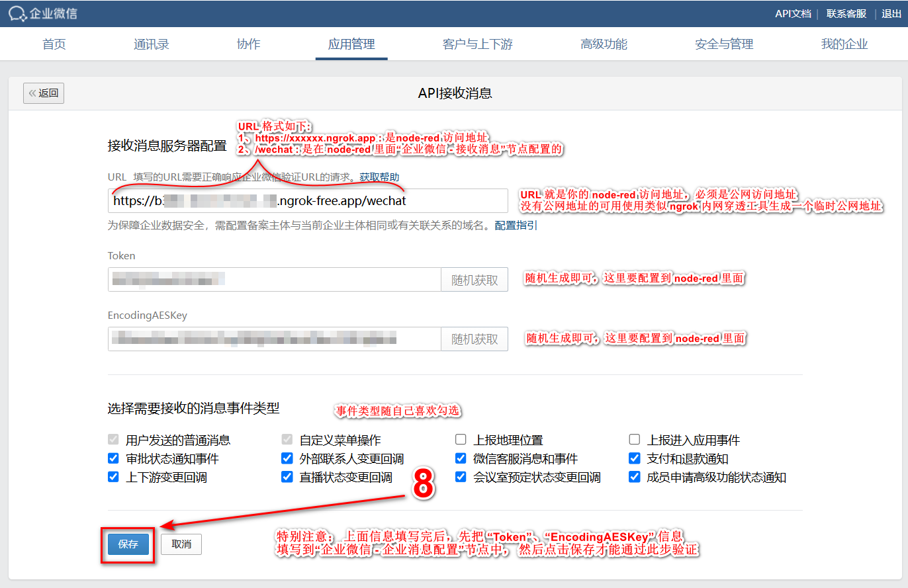The image size is (908, 588).
Task: Toggle the 直播状态变更回调 checkbox
Action: (287, 477)
